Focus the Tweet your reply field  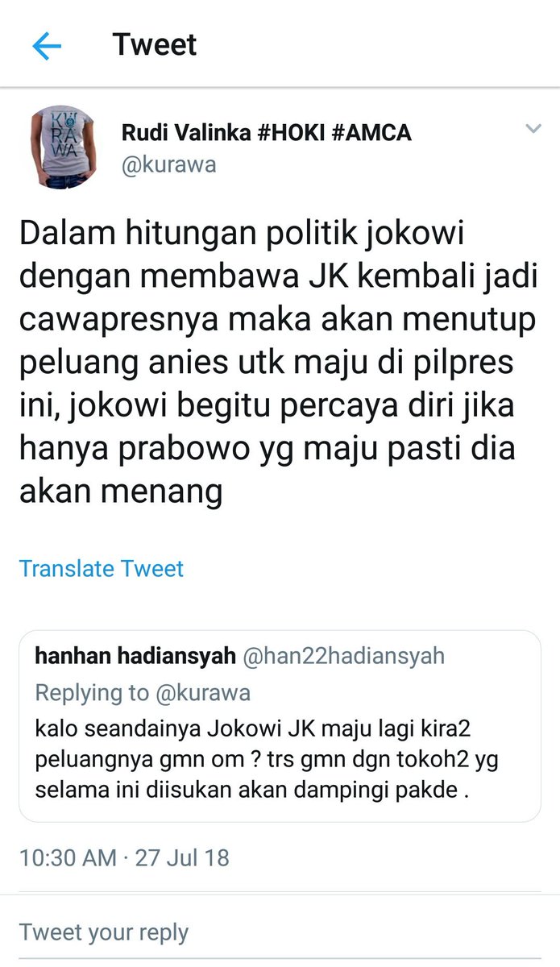tap(280, 932)
